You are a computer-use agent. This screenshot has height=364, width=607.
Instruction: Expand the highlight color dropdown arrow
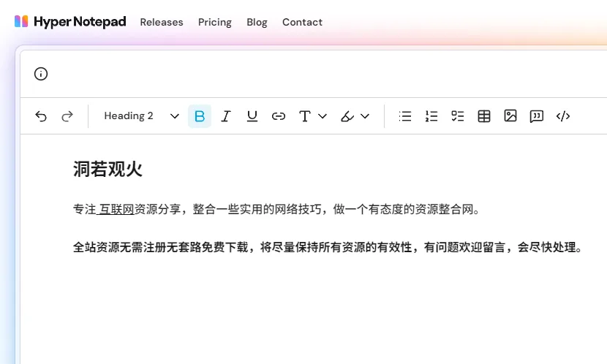[365, 116]
